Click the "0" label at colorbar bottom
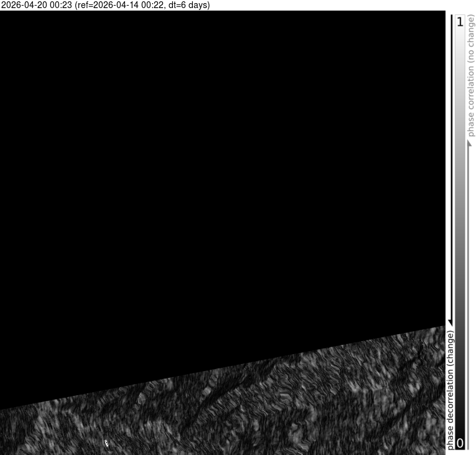The width and height of the screenshot is (476, 455). [460, 443]
